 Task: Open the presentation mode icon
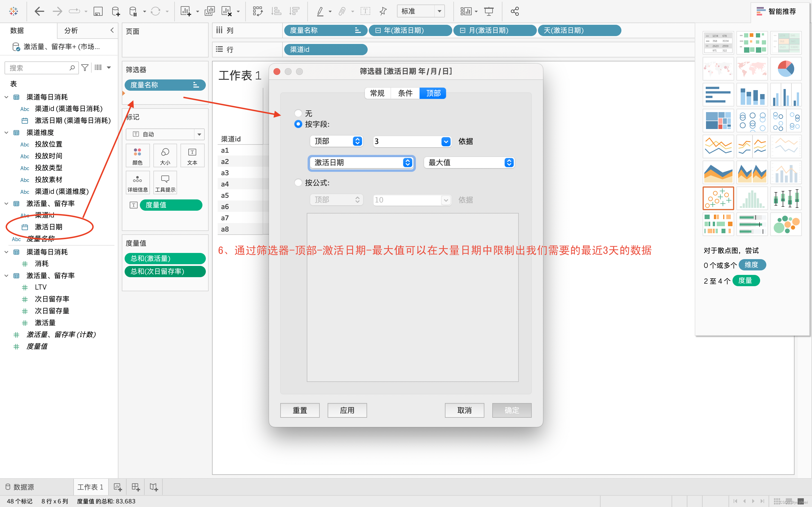pos(489,11)
